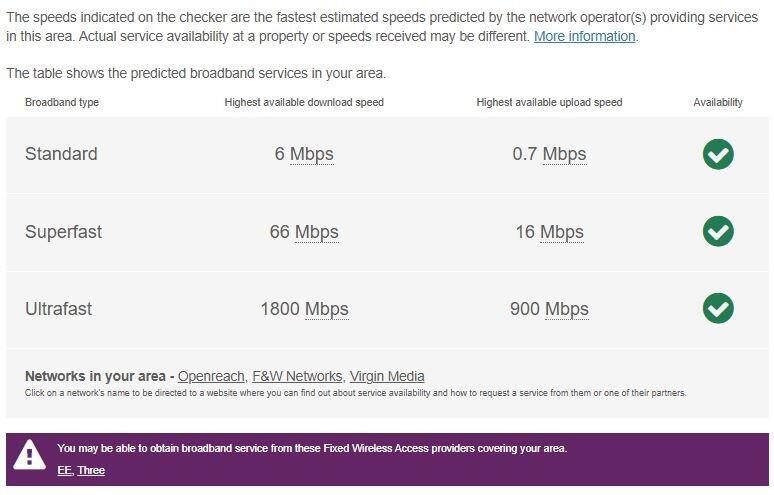Open the EE wireless provider link

pos(65,470)
